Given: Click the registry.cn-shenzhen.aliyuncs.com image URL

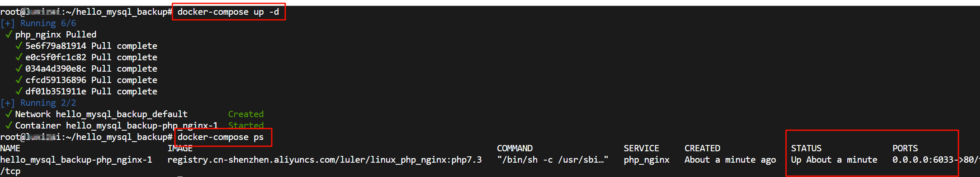Looking at the screenshot, I should tap(325, 160).
